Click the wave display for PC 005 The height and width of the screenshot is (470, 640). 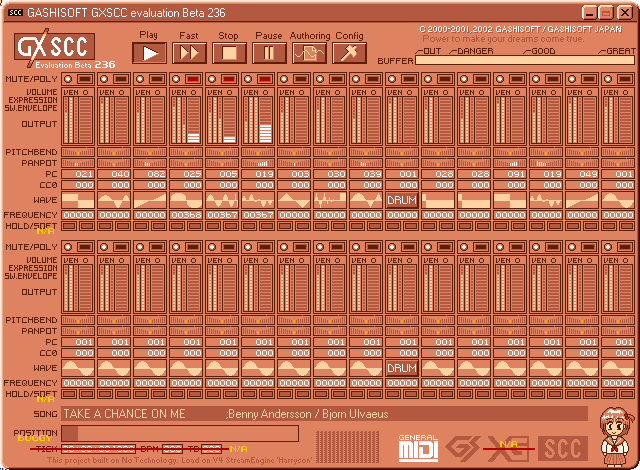tap(222, 200)
